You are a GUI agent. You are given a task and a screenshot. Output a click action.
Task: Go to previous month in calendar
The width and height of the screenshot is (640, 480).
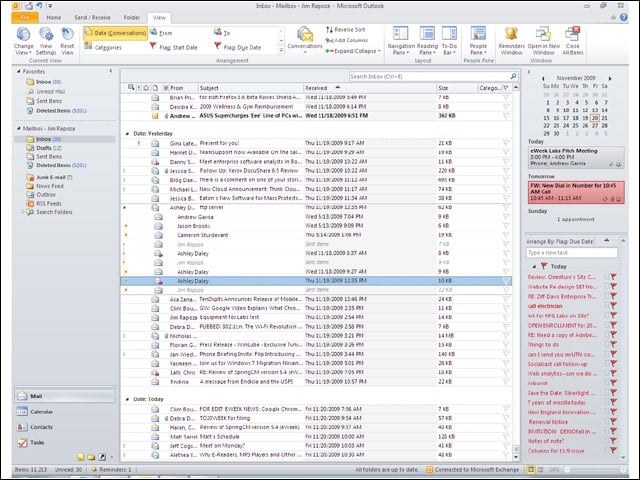coord(543,78)
